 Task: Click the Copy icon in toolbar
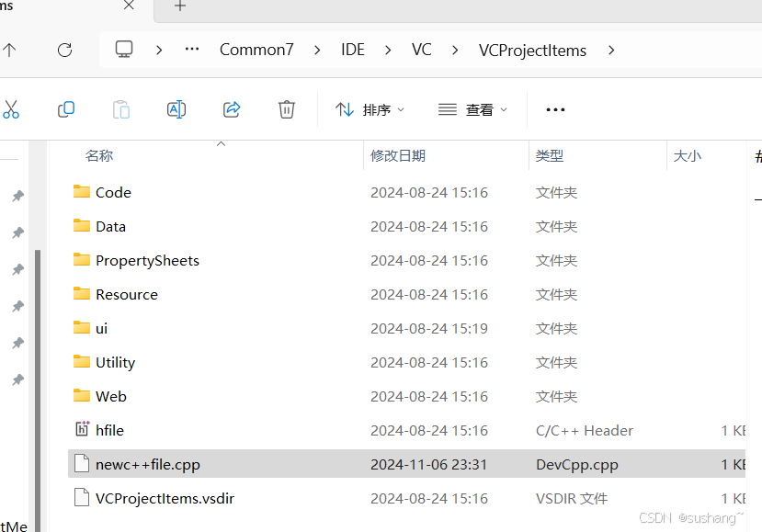65,109
